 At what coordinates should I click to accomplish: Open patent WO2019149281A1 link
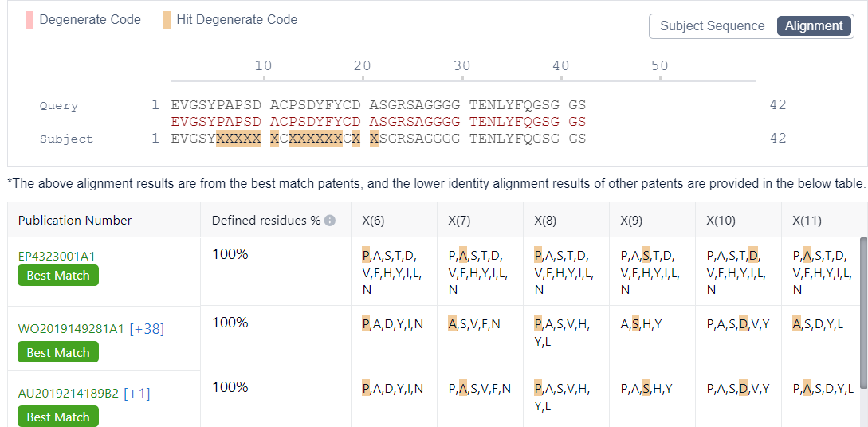(71, 328)
